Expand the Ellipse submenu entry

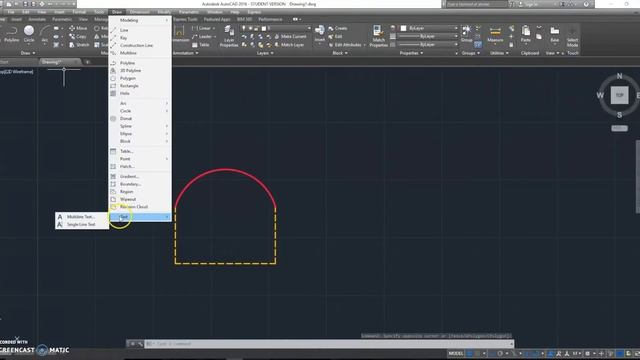(x=139, y=134)
